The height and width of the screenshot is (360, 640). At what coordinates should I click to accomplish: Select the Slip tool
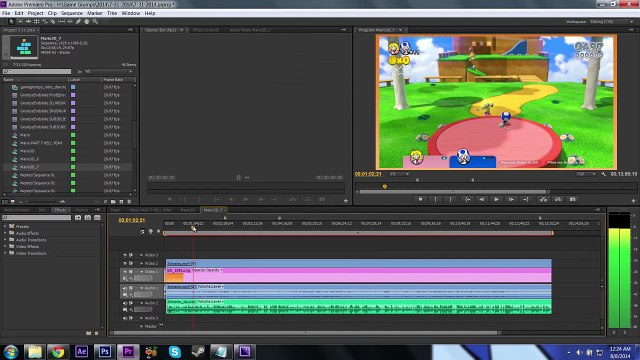click(x=61, y=21)
